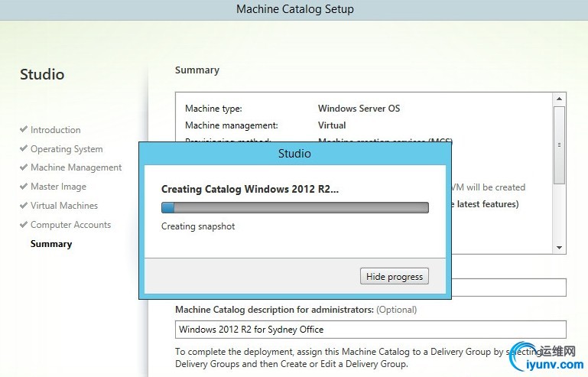Screen dimensions: 588x377
Task: Click the Machine Catalog description field
Action: (x=371, y=330)
